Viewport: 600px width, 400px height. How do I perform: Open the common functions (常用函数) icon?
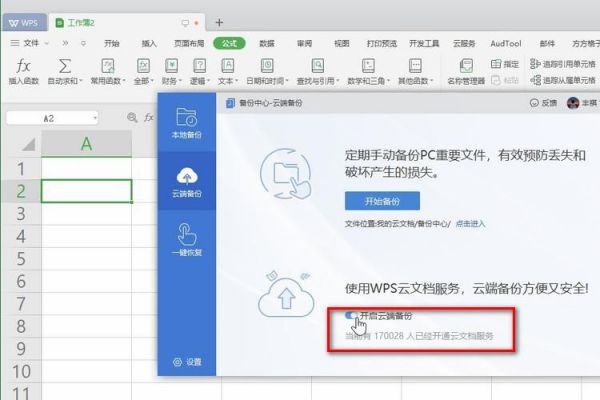tap(108, 66)
